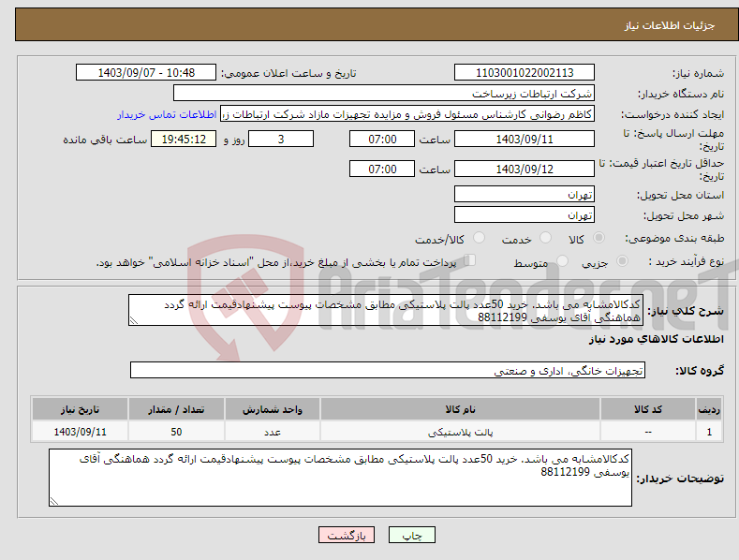Click the request creator field کاظم رضوانی

pyautogui.click(x=407, y=114)
